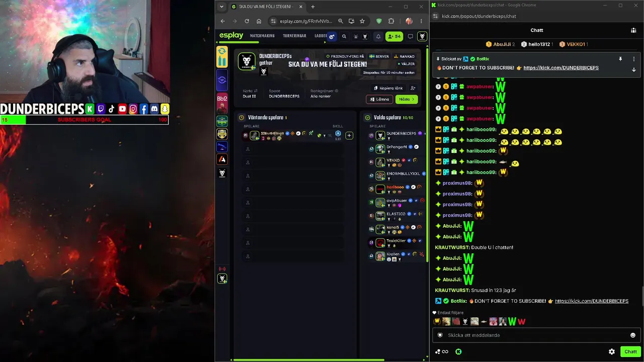This screenshot has height=362, width=644.
Task: Click AbuJiJi in the top gifters leaderboard
Action: click(501, 44)
